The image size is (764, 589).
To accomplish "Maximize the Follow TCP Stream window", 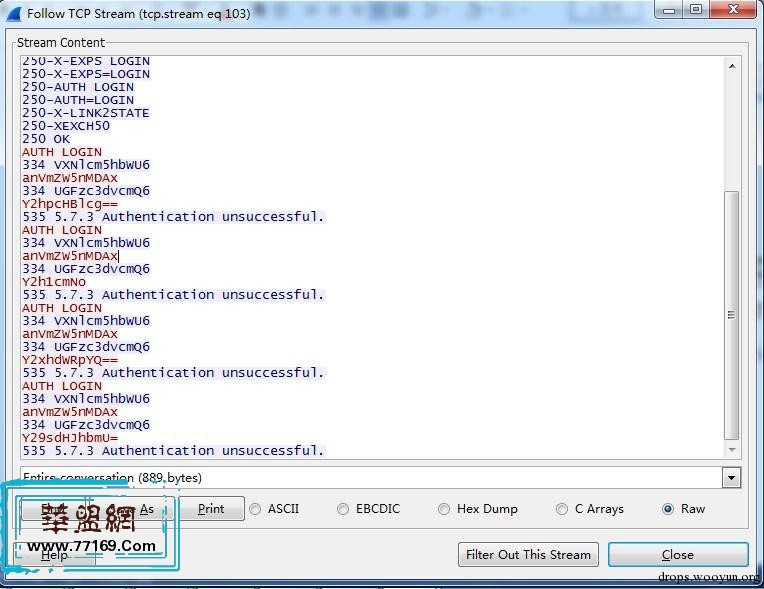I will (x=695, y=11).
